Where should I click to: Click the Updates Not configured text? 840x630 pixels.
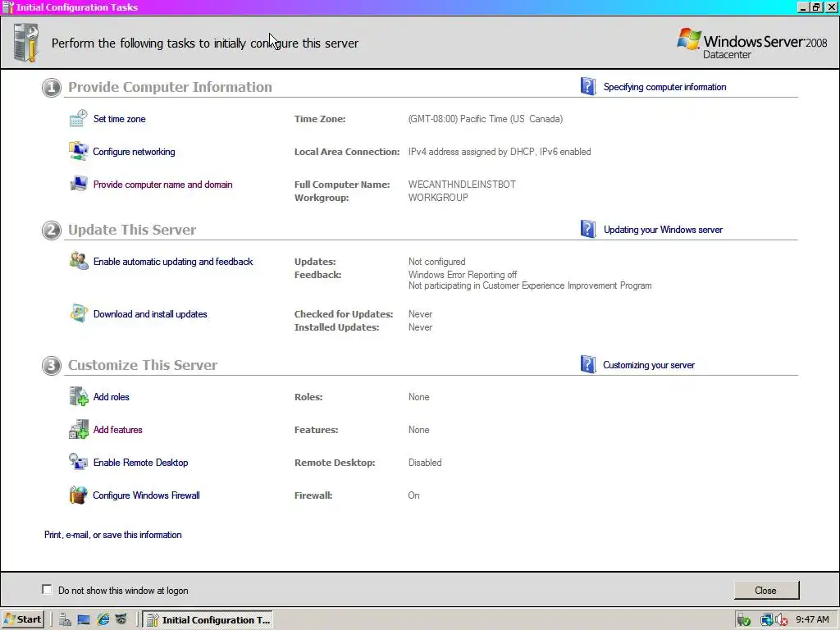point(436,262)
